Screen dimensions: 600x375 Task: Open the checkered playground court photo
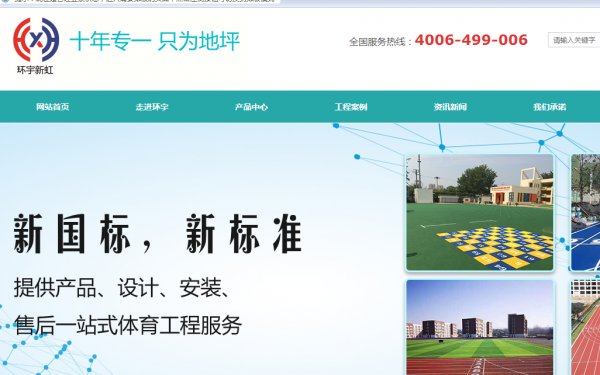pyautogui.click(x=480, y=212)
